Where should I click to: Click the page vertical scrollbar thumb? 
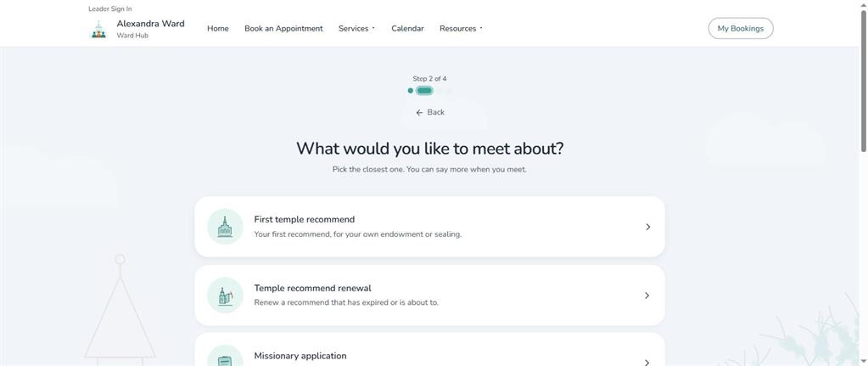pos(863,81)
